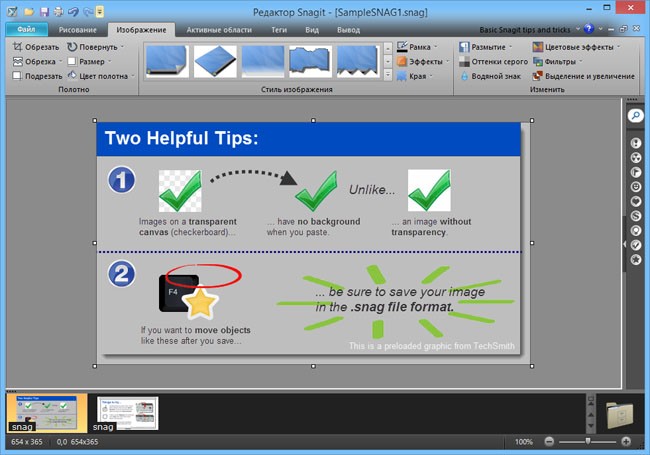This screenshot has height=455, width=650.
Task: Customize quick access toolbar dropdown
Action: (99, 12)
